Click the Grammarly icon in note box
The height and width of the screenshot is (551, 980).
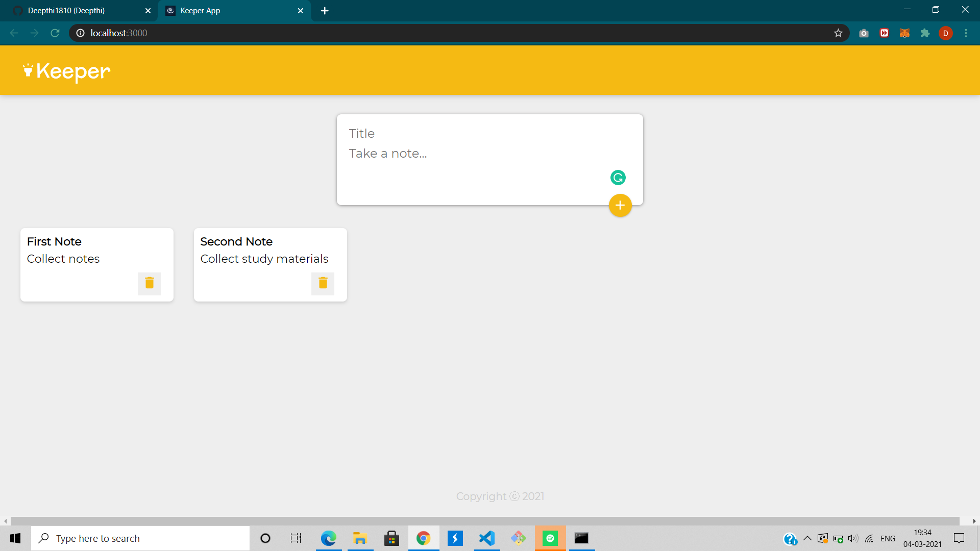point(618,178)
